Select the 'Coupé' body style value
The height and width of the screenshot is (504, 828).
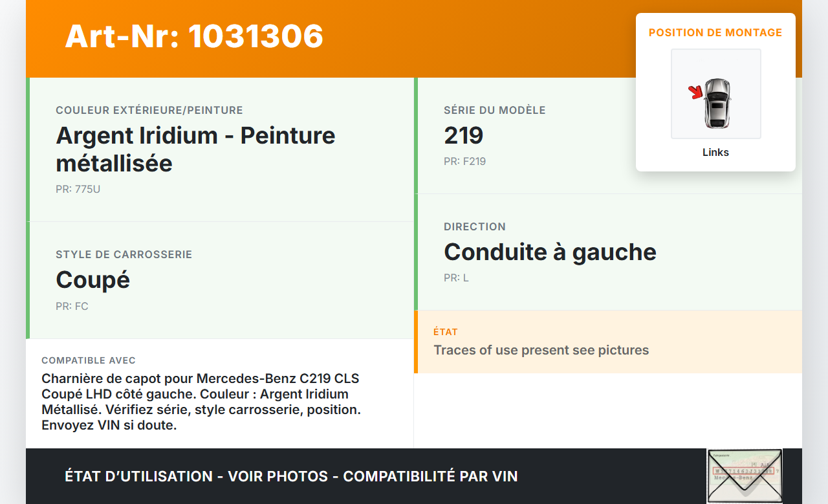tap(93, 279)
